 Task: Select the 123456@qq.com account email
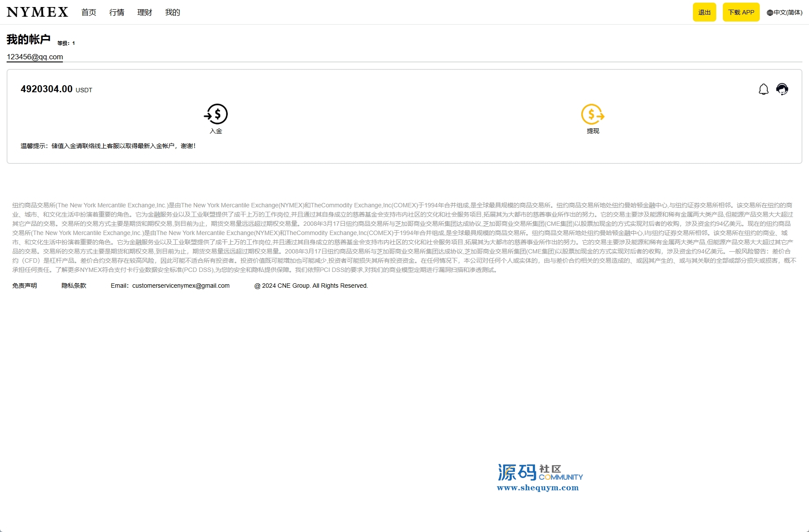pyautogui.click(x=35, y=57)
